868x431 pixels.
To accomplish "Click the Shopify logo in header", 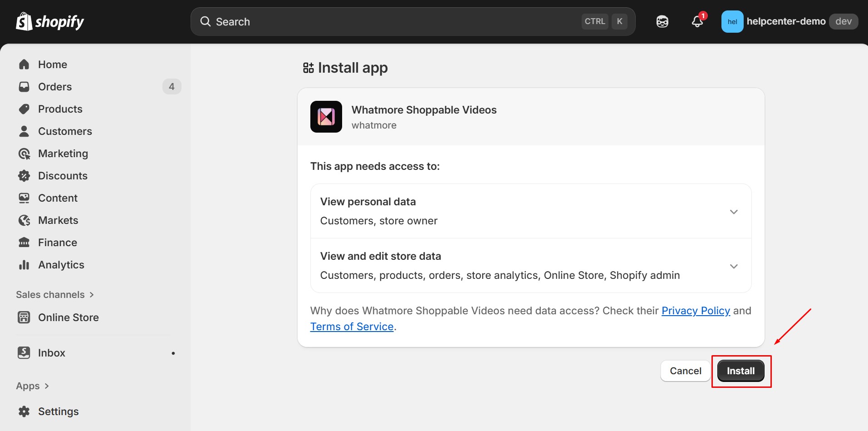I will [x=50, y=21].
